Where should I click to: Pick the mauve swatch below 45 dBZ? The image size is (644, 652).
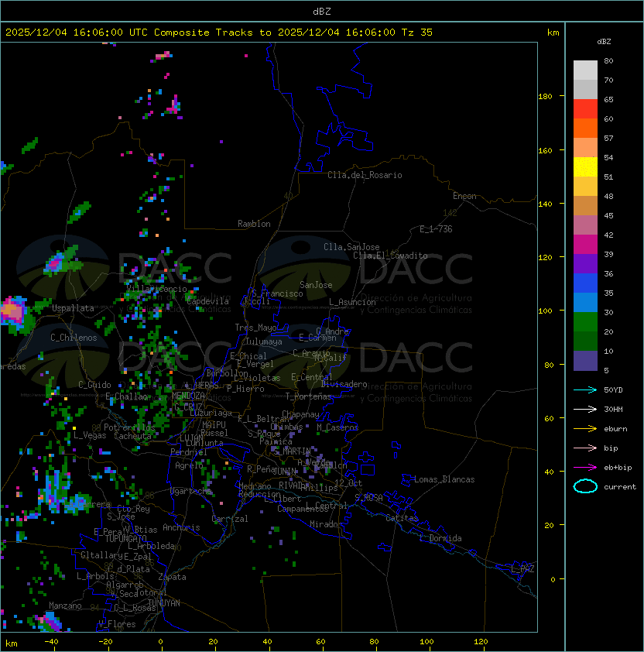coord(585,225)
